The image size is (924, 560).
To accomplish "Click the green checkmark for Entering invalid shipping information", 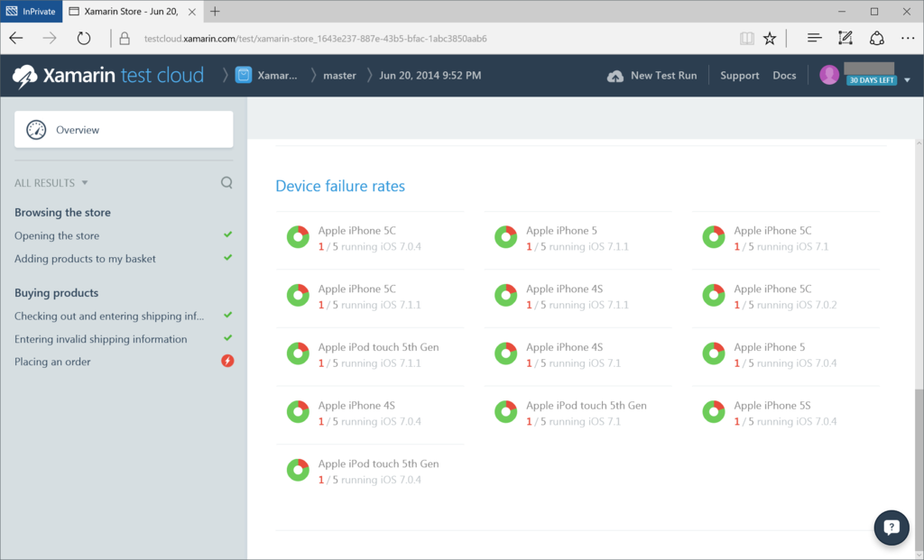I will pyautogui.click(x=228, y=338).
